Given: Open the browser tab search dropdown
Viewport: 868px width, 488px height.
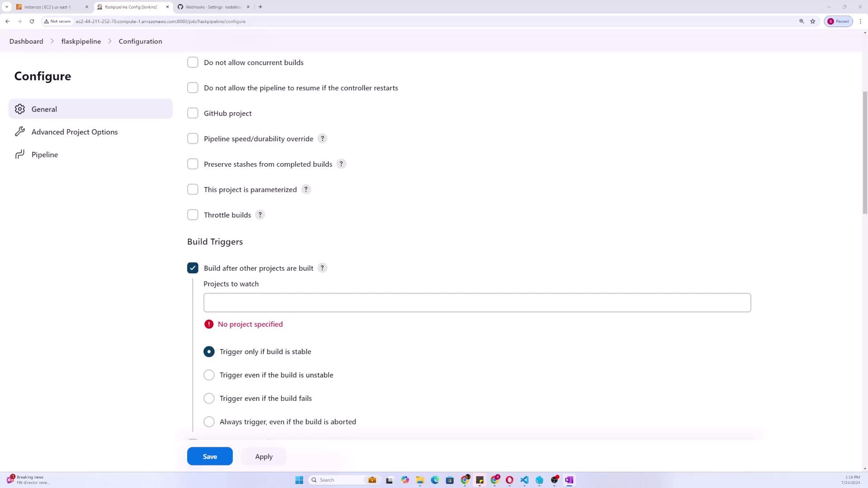Looking at the screenshot, I should 7,7.
